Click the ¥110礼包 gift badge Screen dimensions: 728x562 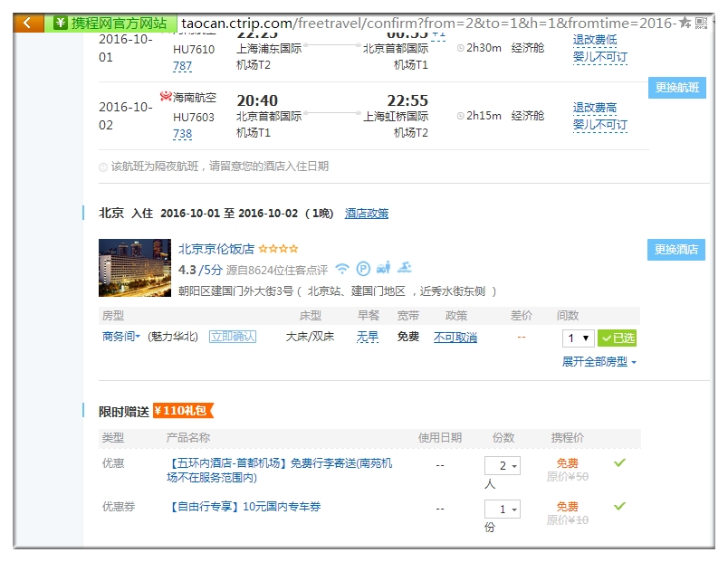click(x=183, y=411)
